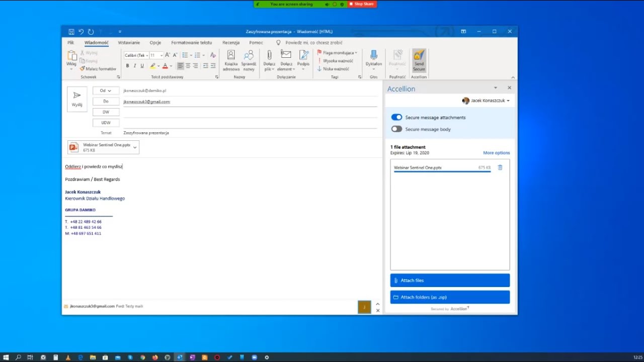Start Dyktafon dictation
644x362 pixels.
click(x=374, y=60)
